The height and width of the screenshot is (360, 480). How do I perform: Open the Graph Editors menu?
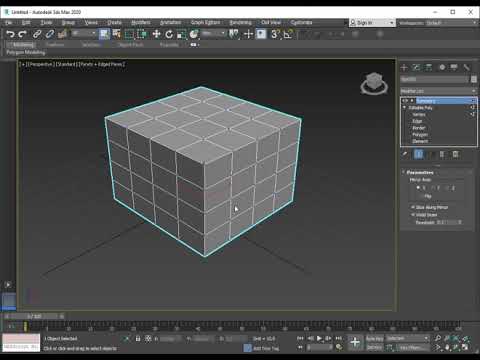(205, 22)
